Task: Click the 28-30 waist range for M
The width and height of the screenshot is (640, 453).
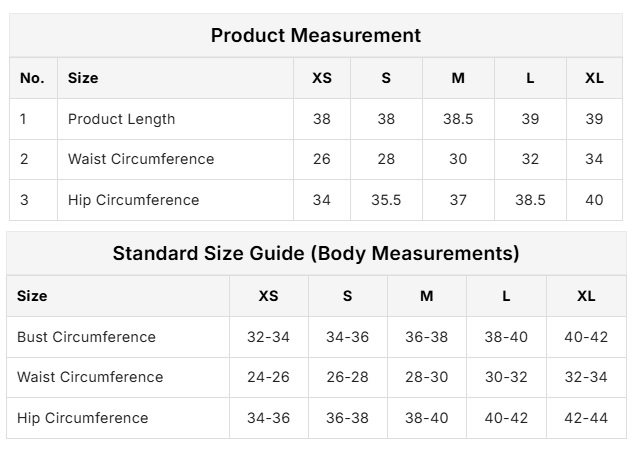Action: [x=427, y=377]
